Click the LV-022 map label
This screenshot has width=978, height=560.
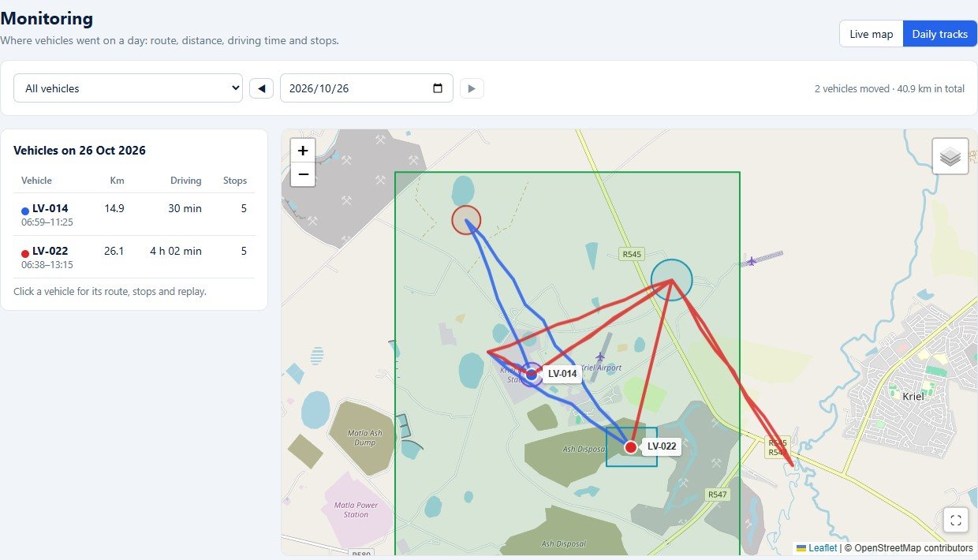point(662,446)
